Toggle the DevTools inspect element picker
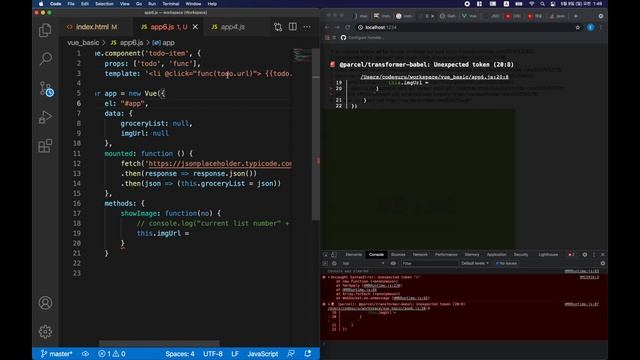Image resolution: width=640 pixels, height=360 pixels. pos(325,255)
